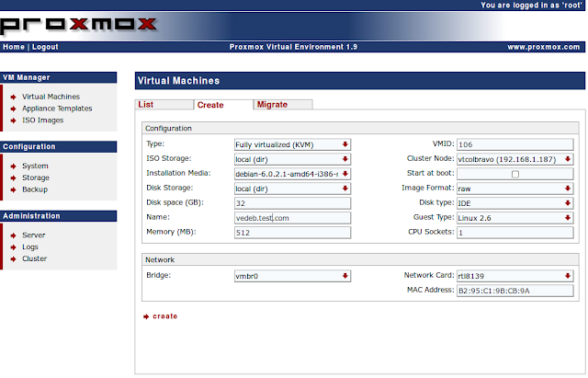Click the Logout link
This screenshot has width=588, height=378.
pos(45,47)
